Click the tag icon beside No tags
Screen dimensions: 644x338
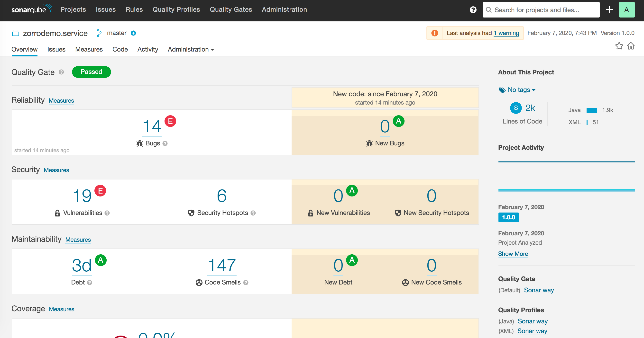point(502,90)
